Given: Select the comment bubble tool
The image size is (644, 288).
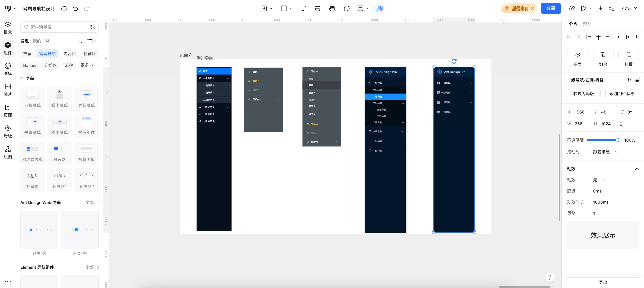Looking at the screenshot, I should 347,8.
